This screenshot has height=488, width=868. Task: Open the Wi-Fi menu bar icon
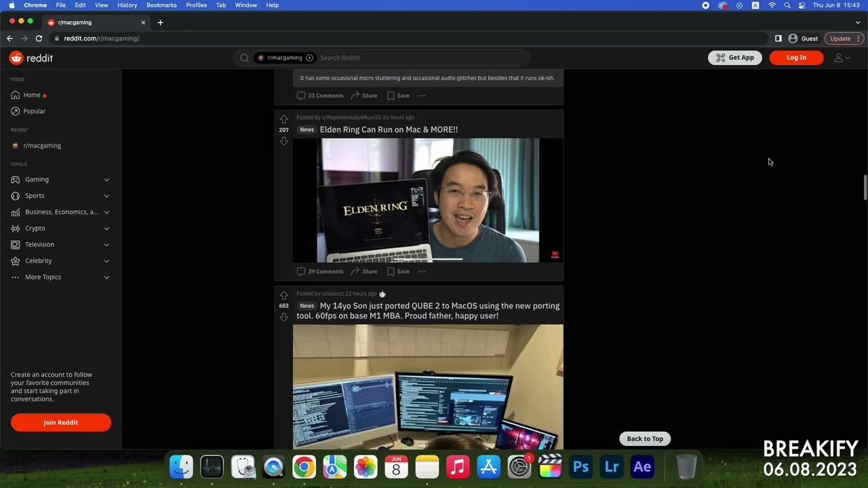(772, 5)
